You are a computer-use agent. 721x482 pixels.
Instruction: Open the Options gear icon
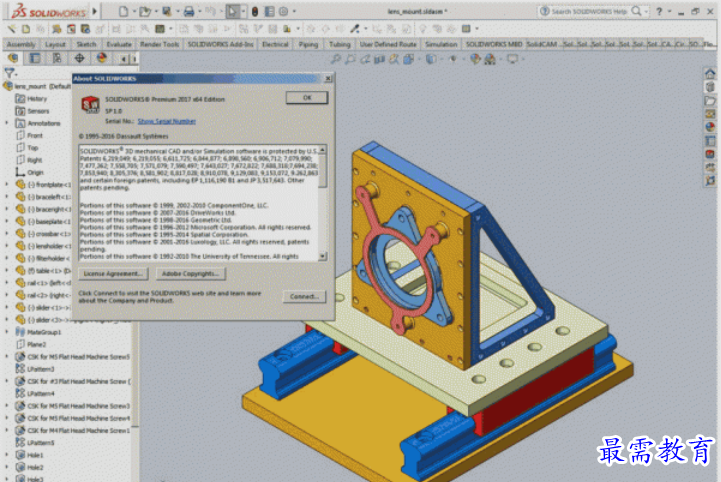click(x=284, y=11)
